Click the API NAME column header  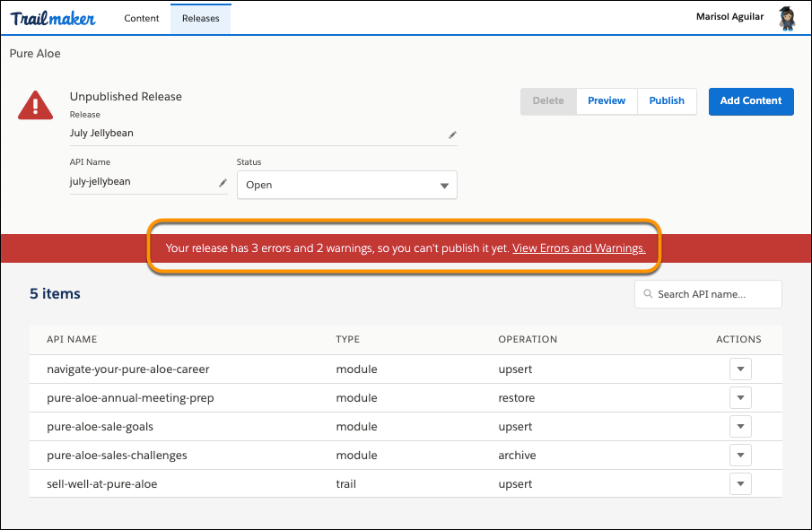72,340
